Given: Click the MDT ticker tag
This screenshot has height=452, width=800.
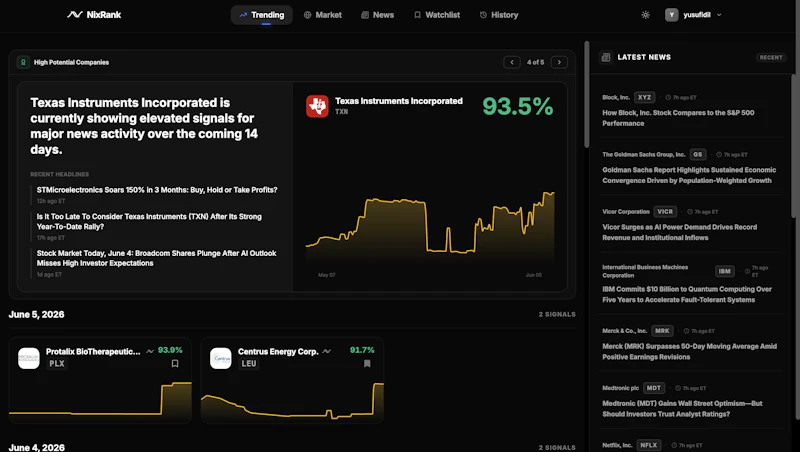Looking at the screenshot, I should (x=654, y=388).
